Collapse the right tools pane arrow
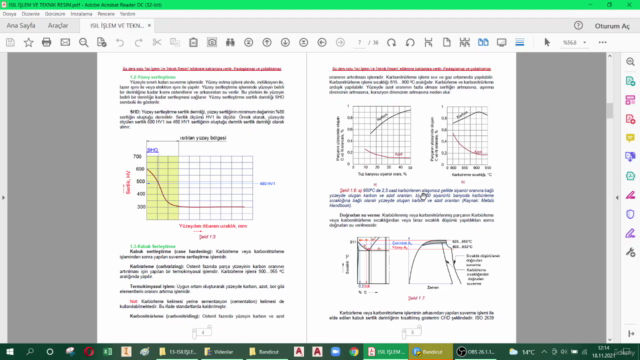 click(617, 198)
